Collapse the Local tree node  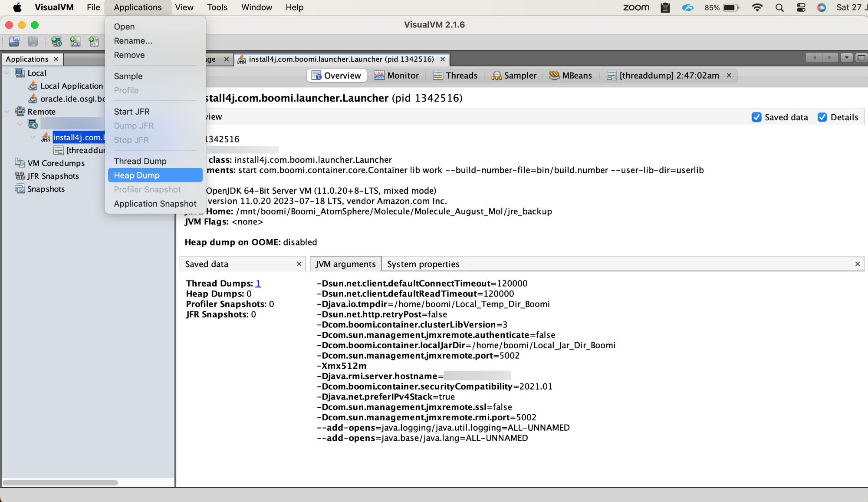coord(7,73)
